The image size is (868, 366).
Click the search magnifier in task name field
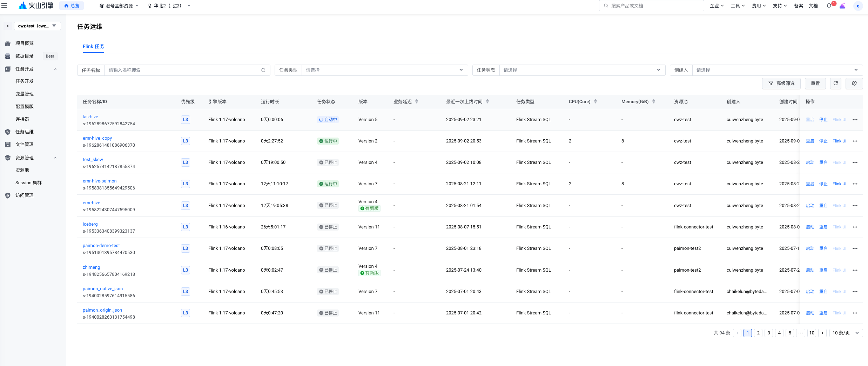click(263, 70)
